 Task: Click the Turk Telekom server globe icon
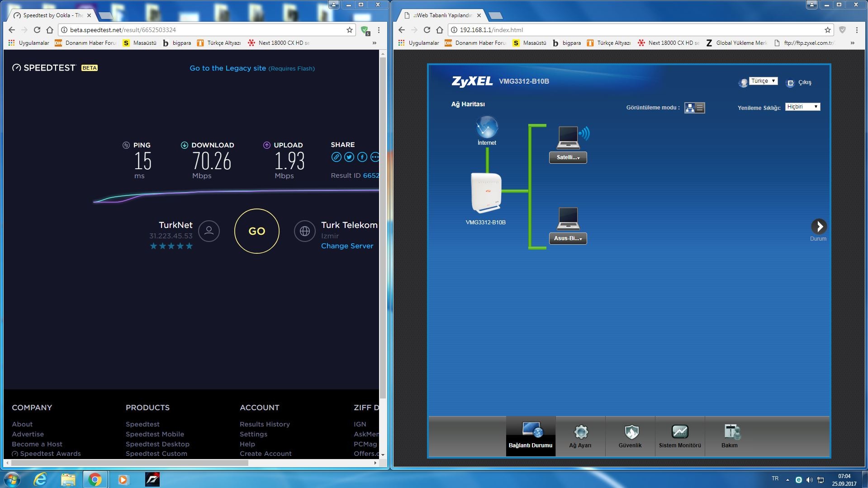tap(305, 231)
